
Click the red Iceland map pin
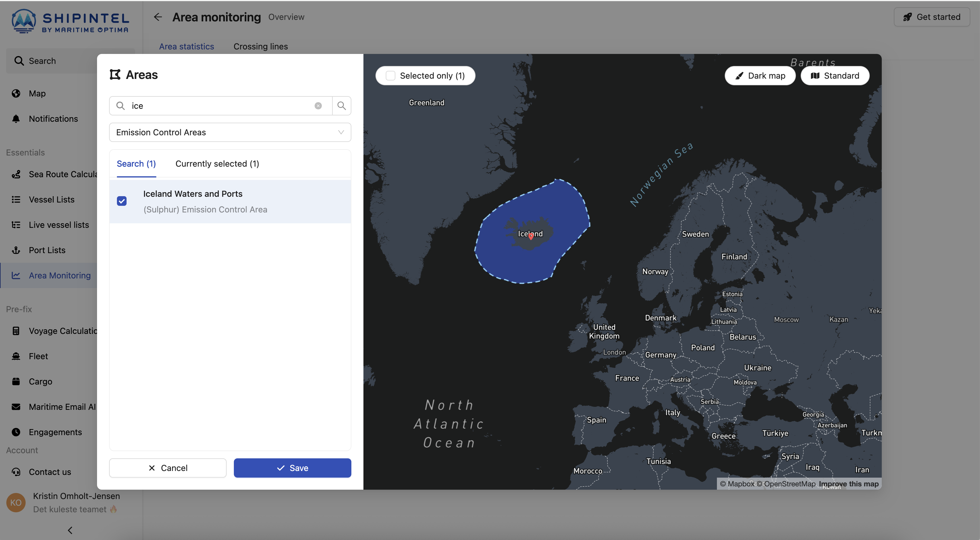tap(531, 236)
